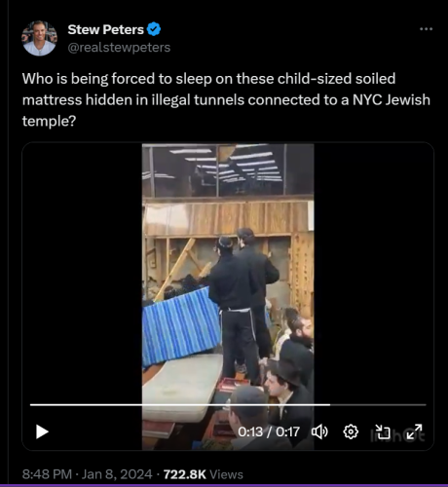Click the Stew Peters display name
The image size is (448, 487).
click(x=106, y=29)
